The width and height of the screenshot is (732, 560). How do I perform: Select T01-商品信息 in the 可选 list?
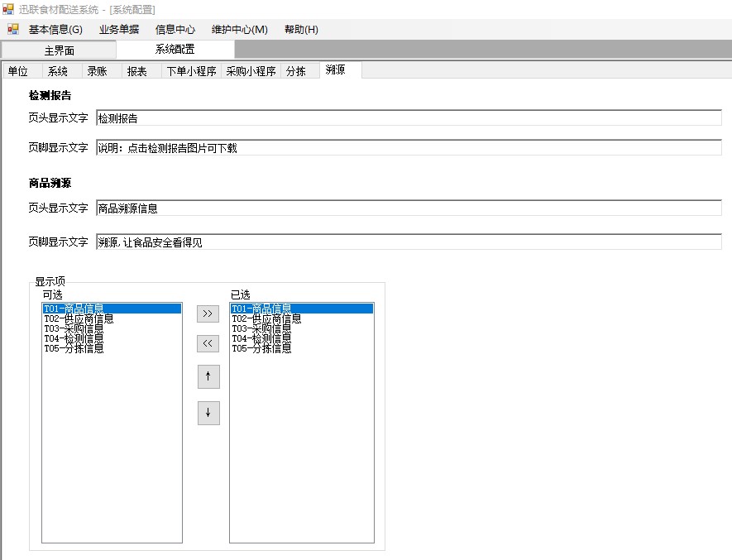click(x=112, y=309)
